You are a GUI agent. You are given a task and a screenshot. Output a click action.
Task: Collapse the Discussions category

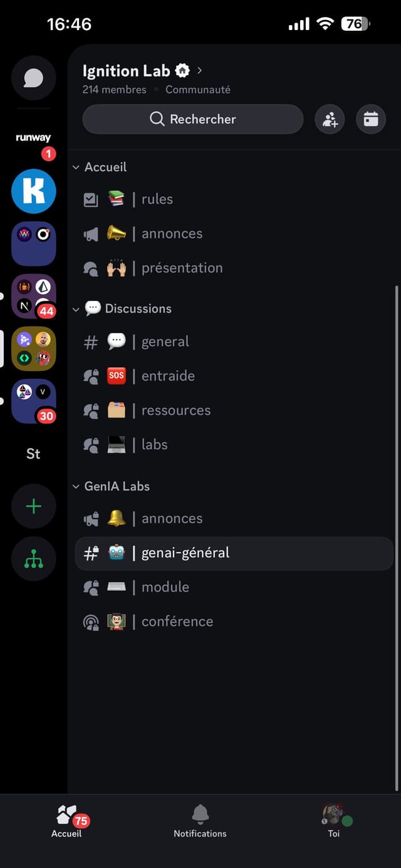click(x=122, y=308)
